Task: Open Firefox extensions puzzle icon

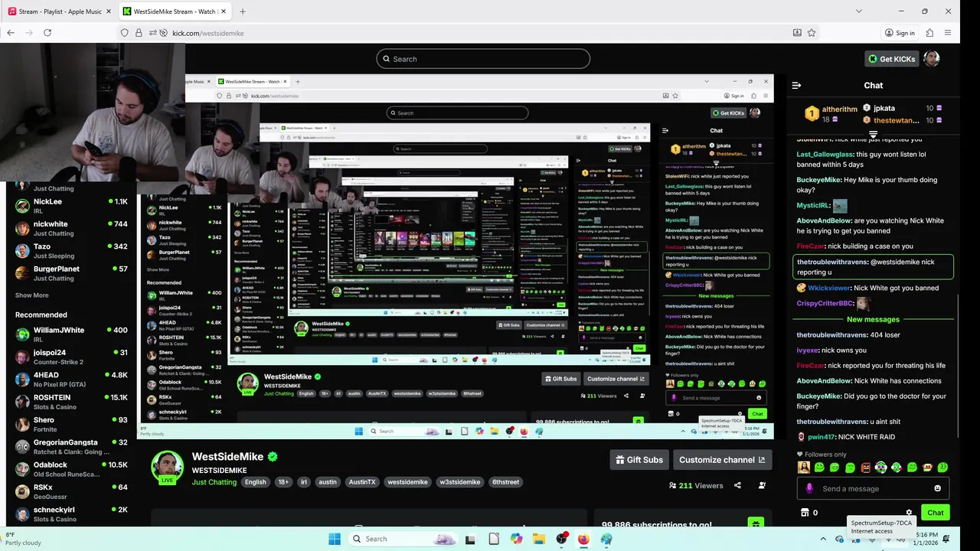Action: click(929, 33)
